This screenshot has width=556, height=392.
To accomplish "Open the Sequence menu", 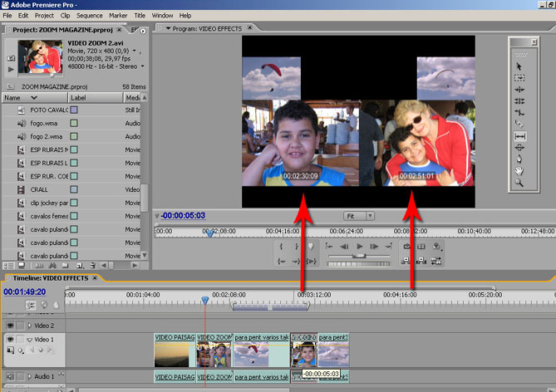I will click(x=89, y=15).
